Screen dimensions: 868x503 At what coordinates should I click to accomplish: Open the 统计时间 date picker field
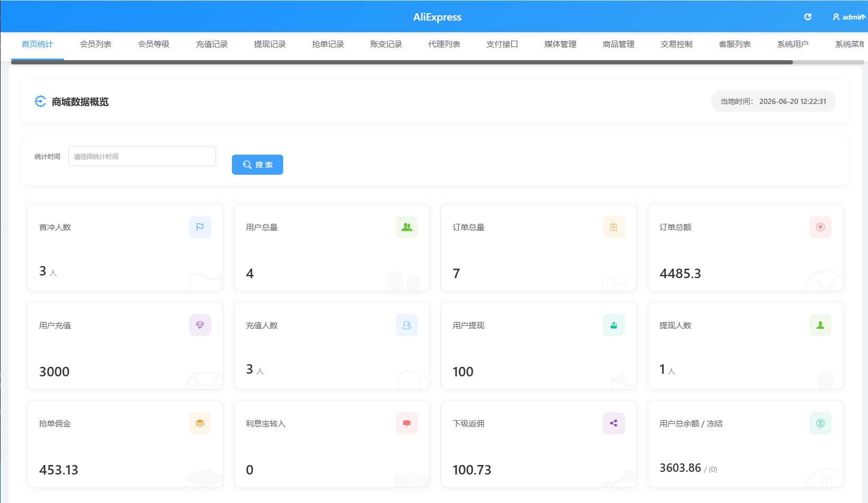point(142,156)
